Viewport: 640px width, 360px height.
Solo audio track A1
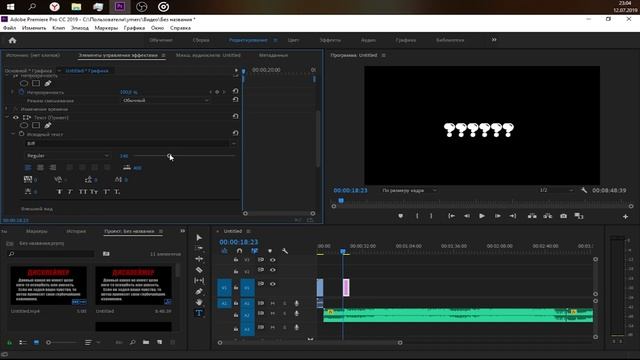284,303
